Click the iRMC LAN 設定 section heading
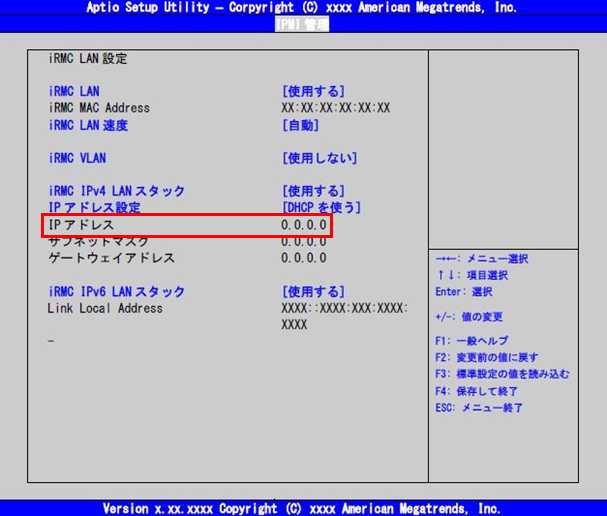 click(88, 59)
